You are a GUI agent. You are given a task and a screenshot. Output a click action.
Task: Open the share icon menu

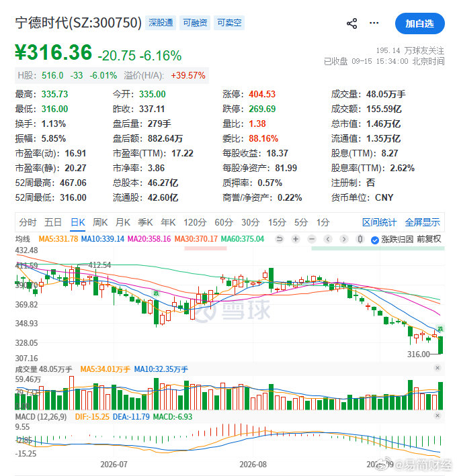pyautogui.click(x=352, y=23)
